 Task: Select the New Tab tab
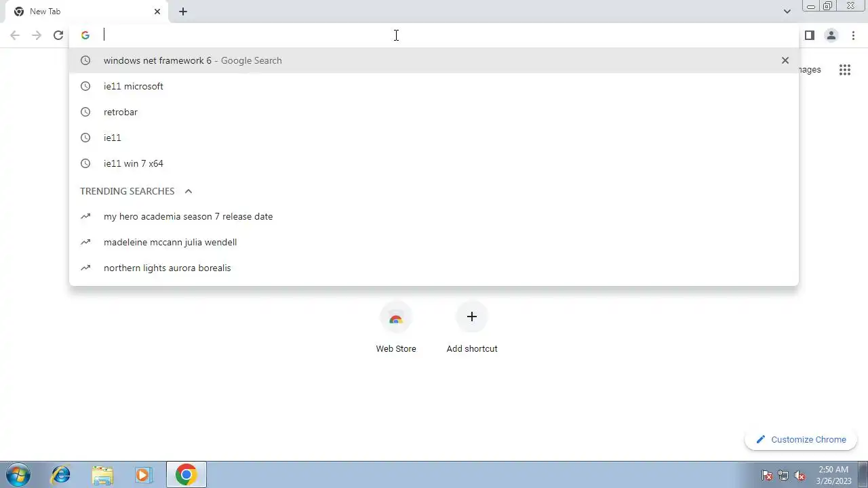pyautogui.click(x=87, y=12)
